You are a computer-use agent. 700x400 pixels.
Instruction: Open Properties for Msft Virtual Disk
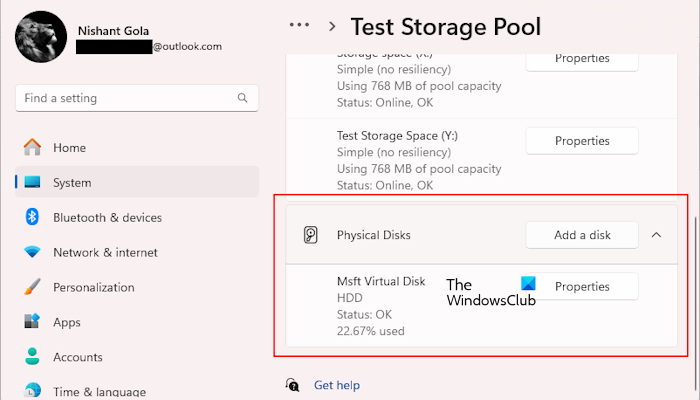pos(582,287)
